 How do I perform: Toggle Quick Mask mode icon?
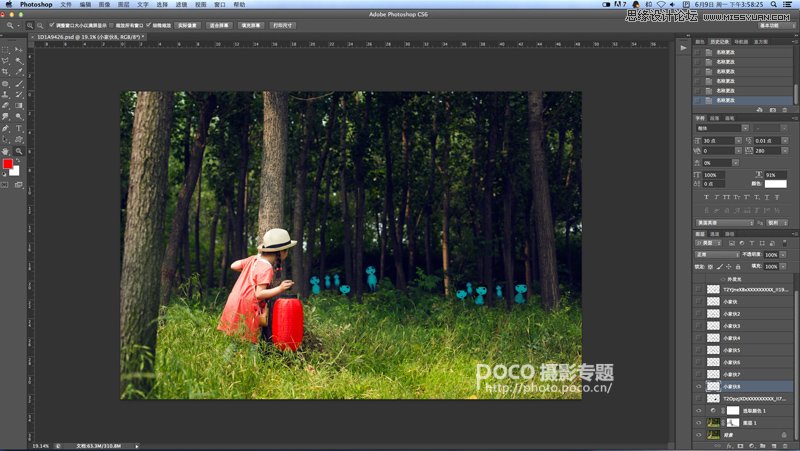click(x=5, y=185)
